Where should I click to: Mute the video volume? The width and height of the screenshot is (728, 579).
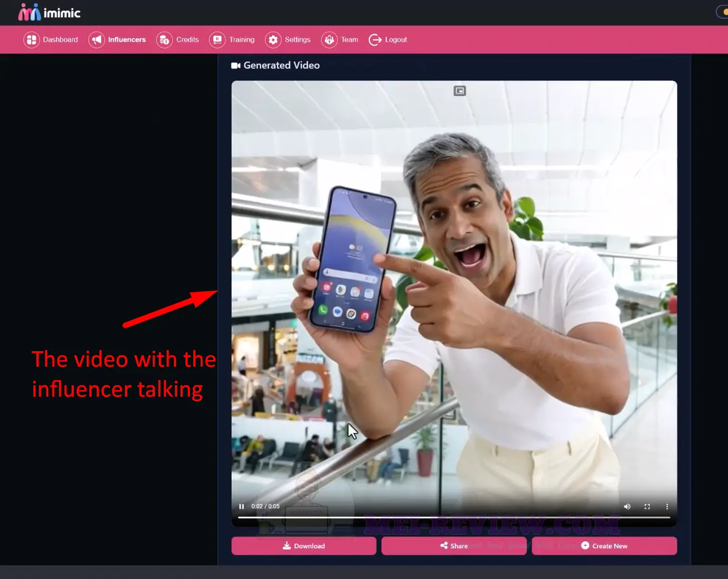tap(627, 506)
